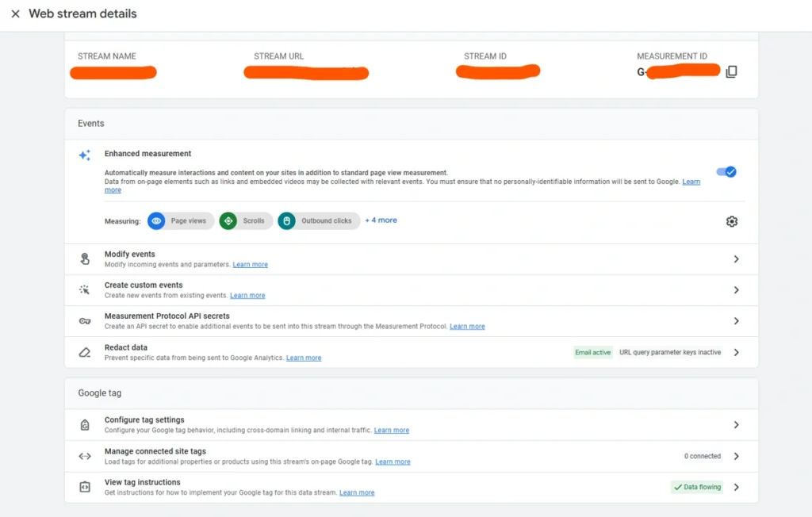Open the View tag instructions row title
Image resolution: width=812 pixels, height=517 pixels.
(143, 482)
